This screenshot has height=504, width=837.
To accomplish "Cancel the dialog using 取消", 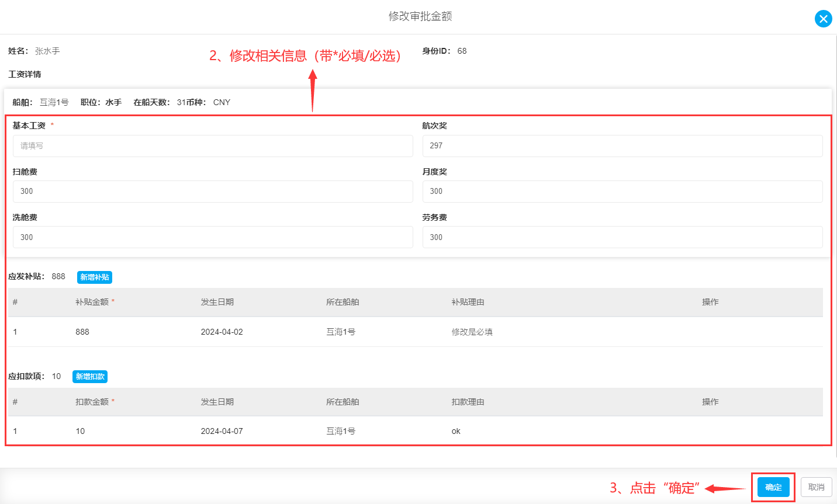I will pyautogui.click(x=816, y=487).
